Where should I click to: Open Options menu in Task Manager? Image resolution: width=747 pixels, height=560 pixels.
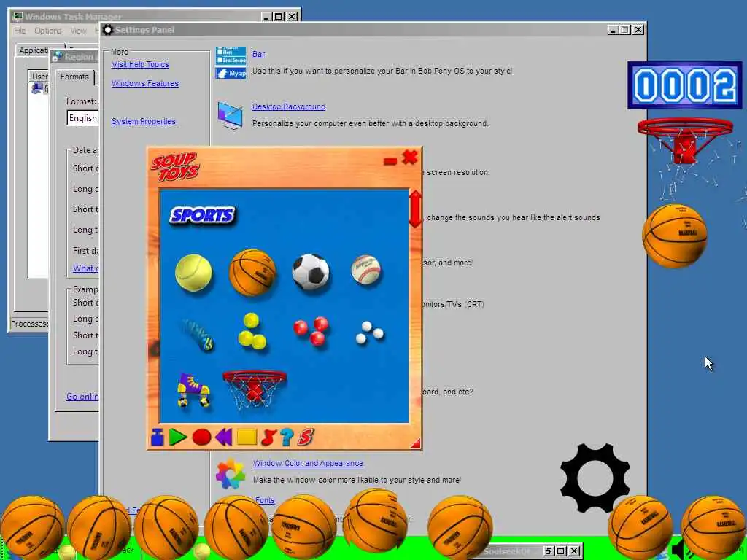coord(47,31)
